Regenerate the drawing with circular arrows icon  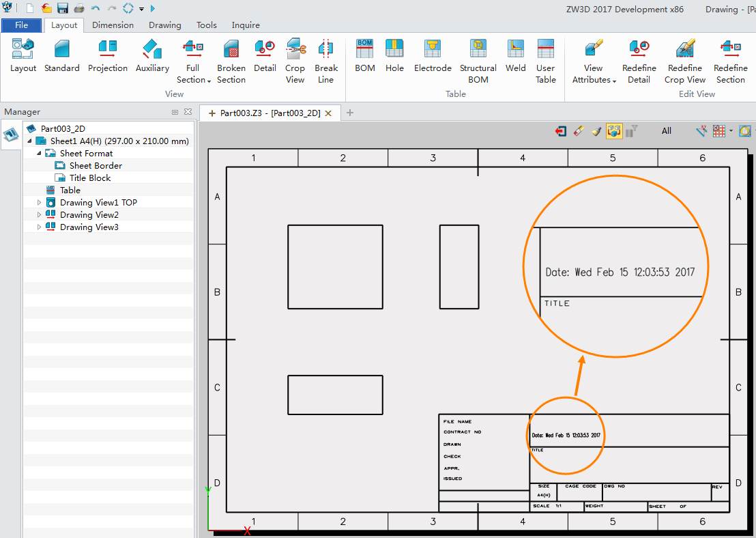(x=128, y=8)
